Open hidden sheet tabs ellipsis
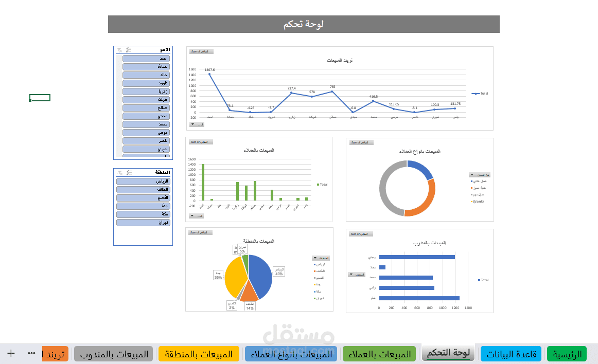 (x=32, y=353)
